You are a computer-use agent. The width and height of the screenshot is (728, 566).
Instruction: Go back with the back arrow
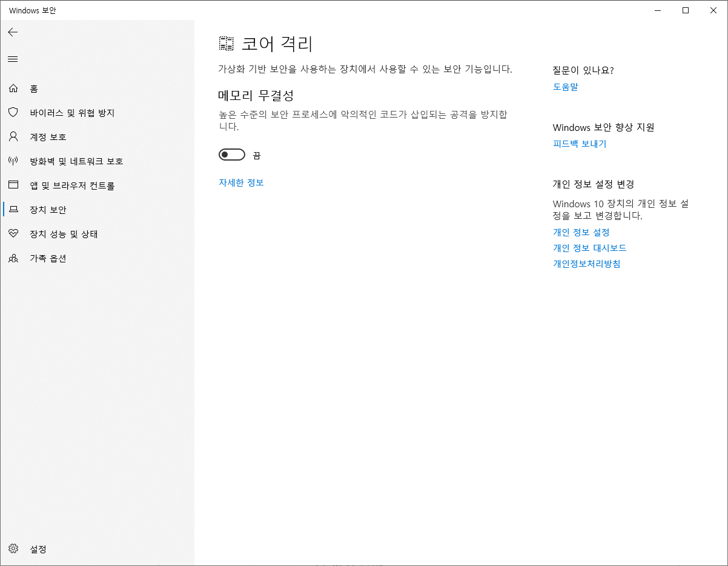tap(13, 32)
